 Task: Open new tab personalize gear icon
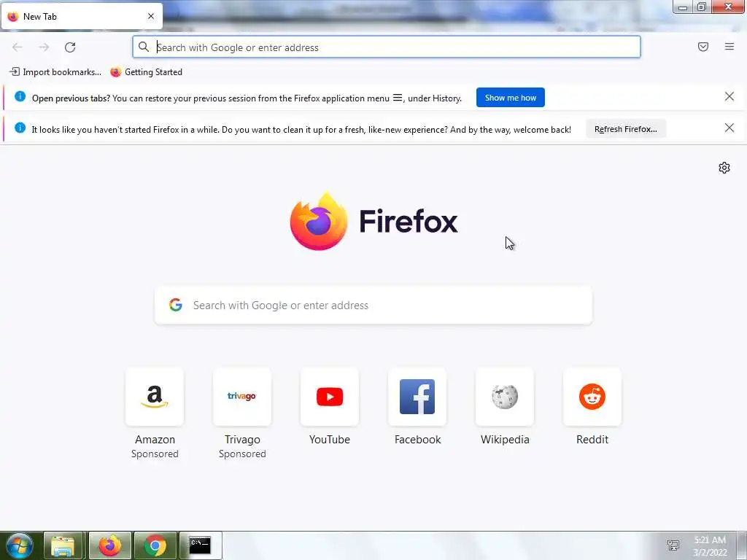click(724, 168)
